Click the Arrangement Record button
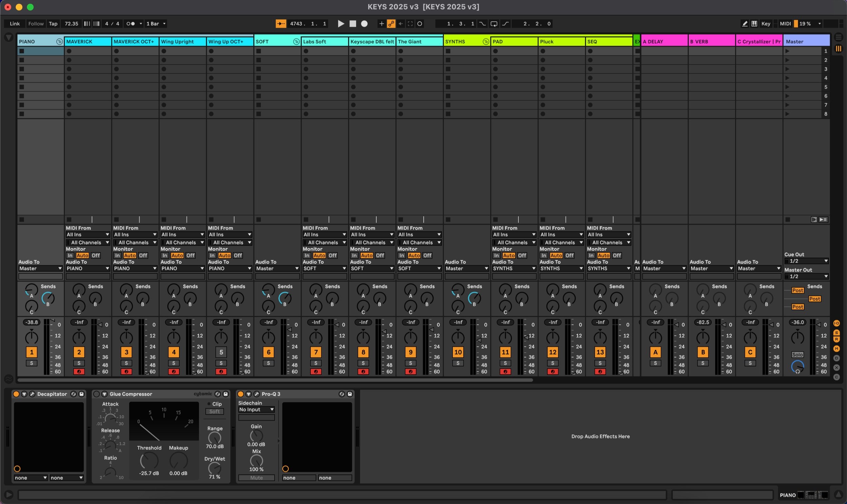The height and width of the screenshot is (504, 847). coord(364,24)
